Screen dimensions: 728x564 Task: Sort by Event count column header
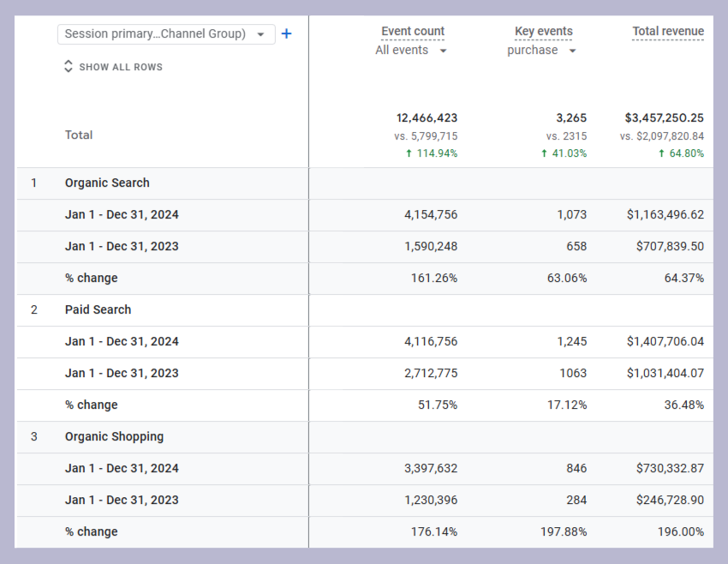(x=413, y=32)
